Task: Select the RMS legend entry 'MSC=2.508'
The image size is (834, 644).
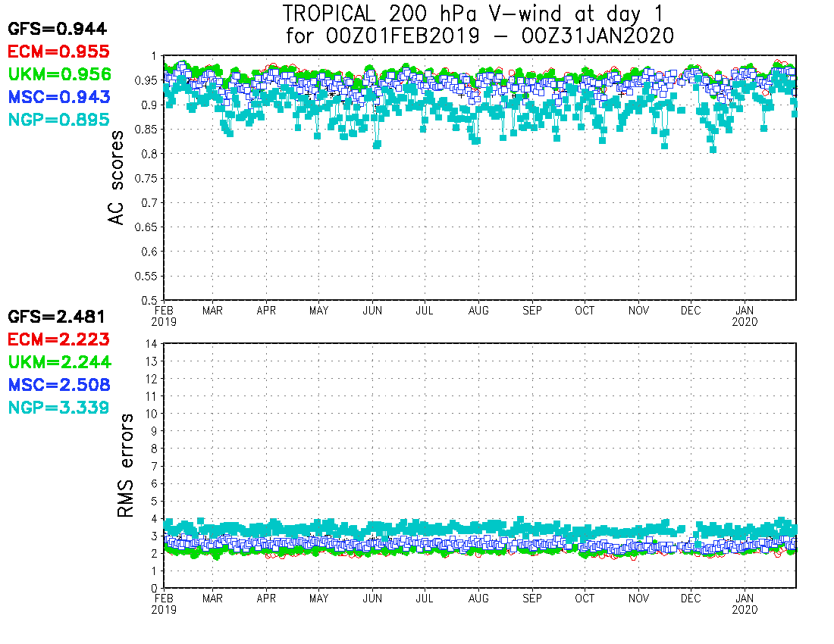Action: tap(59, 385)
